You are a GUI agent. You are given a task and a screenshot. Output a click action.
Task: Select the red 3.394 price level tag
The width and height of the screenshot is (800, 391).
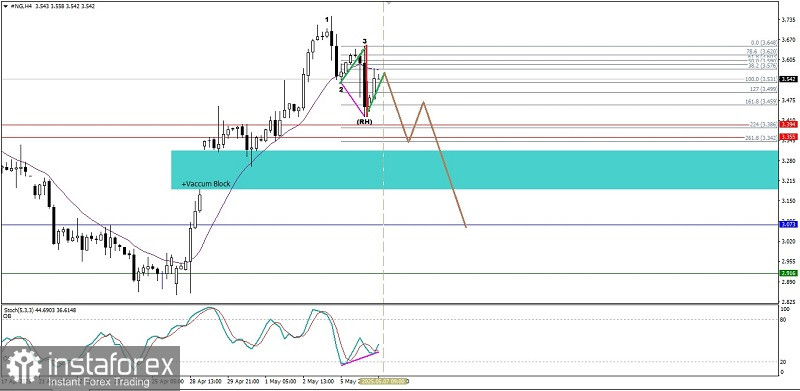click(788, 125)
